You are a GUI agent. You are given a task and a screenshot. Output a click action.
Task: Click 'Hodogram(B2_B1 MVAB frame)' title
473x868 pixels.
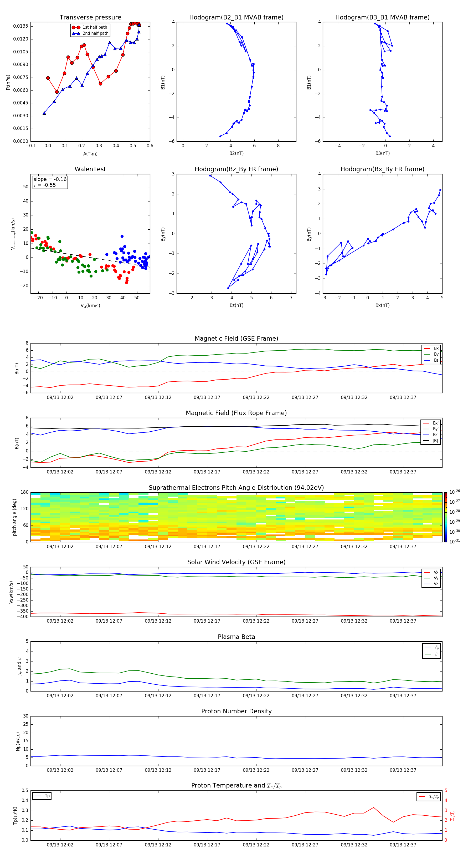pyautogui.click(x=236, y=18)
